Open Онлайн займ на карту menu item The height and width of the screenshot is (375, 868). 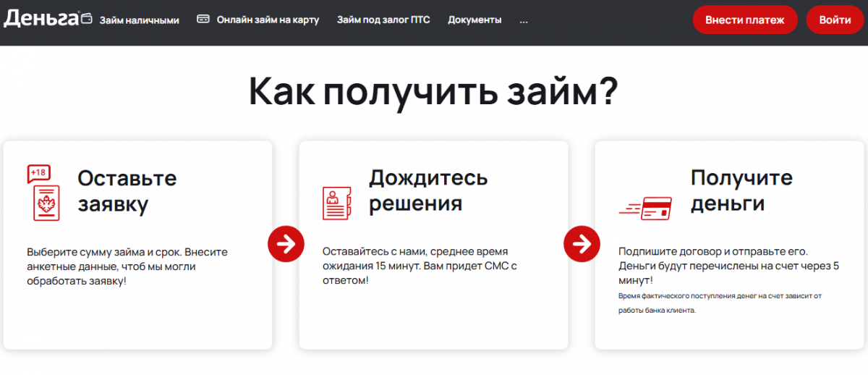pyautogui.click(x=268, y=20)
